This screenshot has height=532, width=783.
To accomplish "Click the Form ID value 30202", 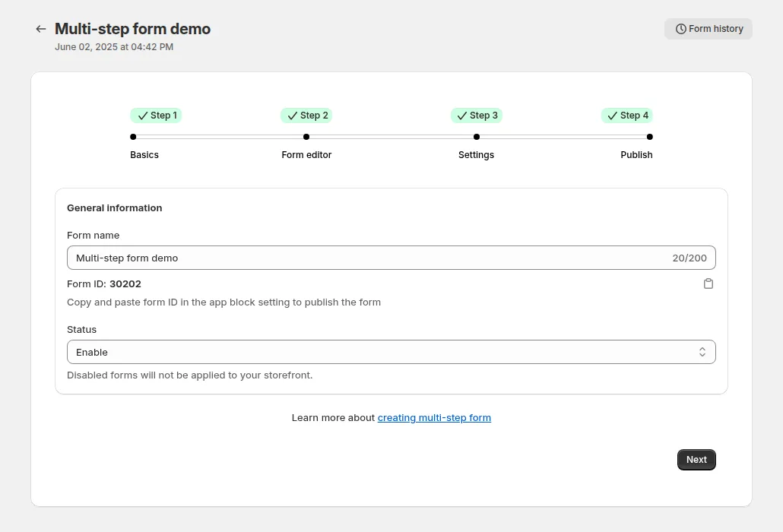I will [x=125, y=284].
